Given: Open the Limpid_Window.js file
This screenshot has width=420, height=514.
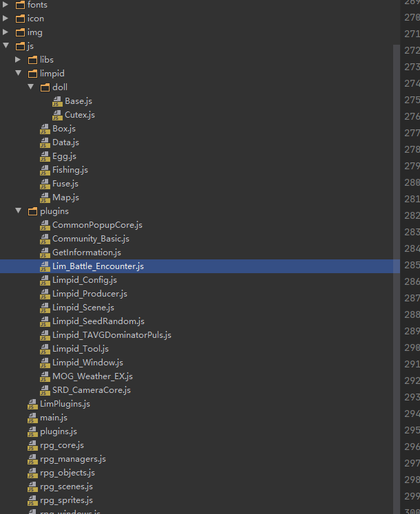Looking at the screenshot, I should tap(87, 363).
